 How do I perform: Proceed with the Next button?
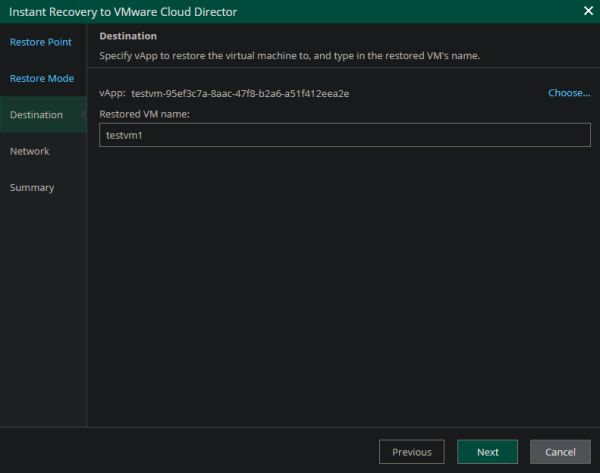[488, 452]
